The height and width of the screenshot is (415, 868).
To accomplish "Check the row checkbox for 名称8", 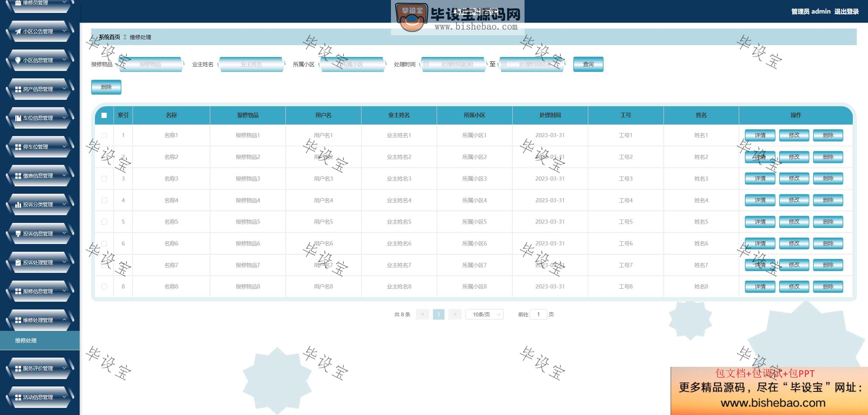I will (x=104, y=287).
